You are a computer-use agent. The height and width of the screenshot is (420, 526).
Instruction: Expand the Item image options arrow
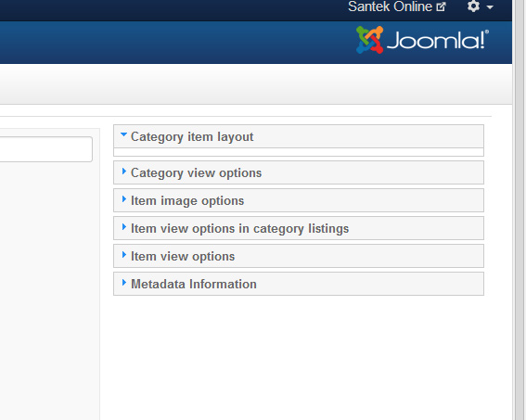click(x=124, y=199)
